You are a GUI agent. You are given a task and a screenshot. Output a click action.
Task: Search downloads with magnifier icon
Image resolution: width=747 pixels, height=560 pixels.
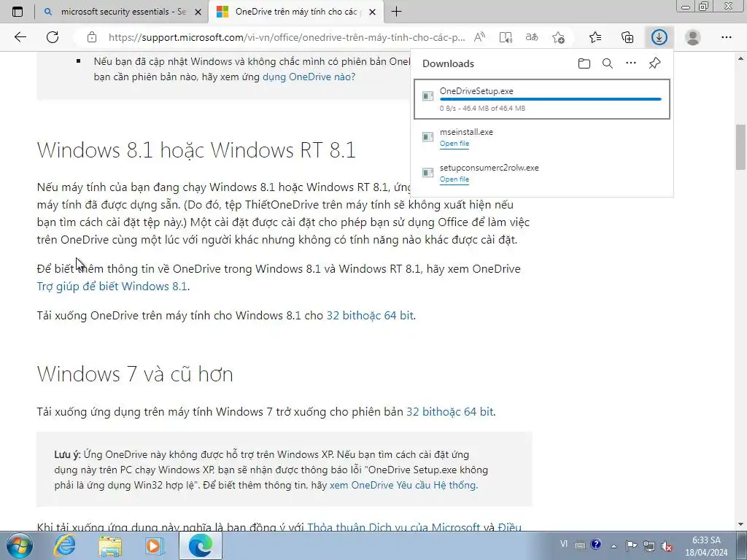click(x=608, y=63)
